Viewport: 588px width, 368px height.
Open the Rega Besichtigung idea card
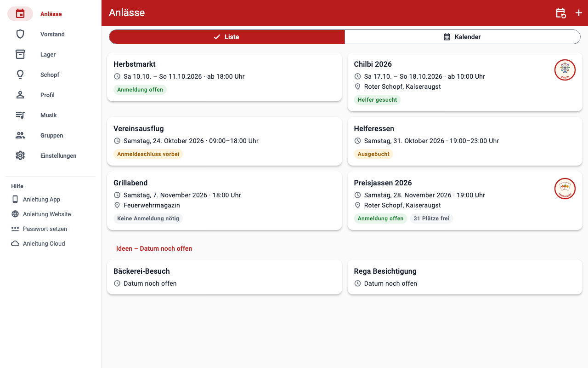465,277
